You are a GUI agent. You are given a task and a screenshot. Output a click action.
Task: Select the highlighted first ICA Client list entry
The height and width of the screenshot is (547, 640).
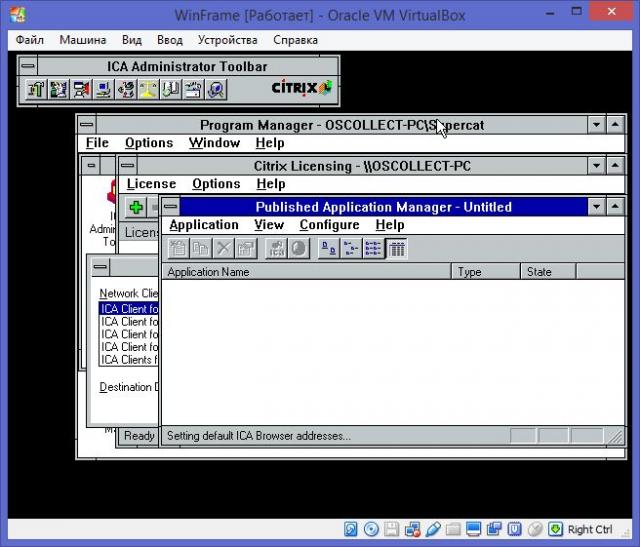coord(129,309)
